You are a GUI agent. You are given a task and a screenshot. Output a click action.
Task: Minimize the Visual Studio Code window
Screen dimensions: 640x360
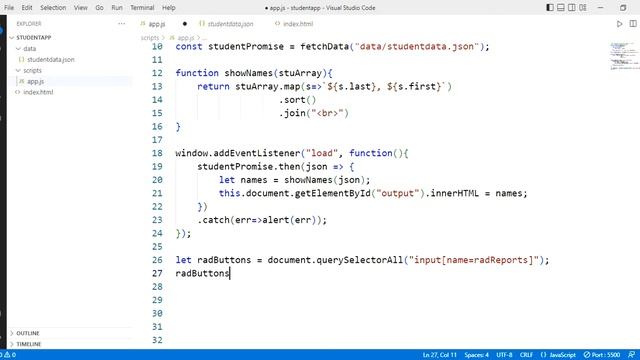point(600,7)
